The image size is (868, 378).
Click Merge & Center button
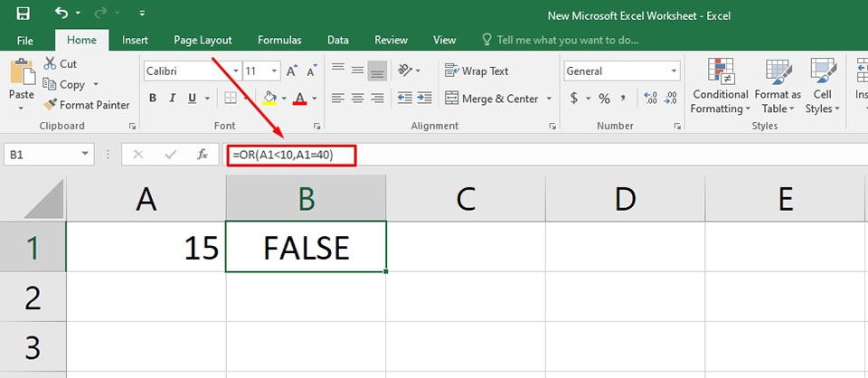point(492,99)
